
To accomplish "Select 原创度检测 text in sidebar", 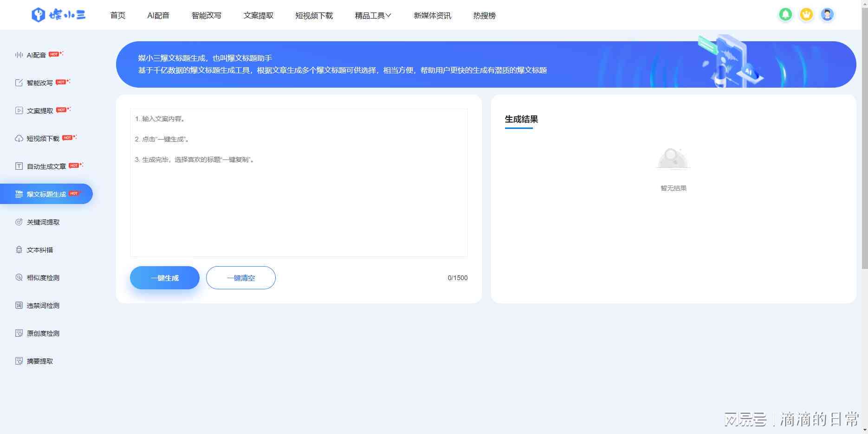I will tap(43, 333).
